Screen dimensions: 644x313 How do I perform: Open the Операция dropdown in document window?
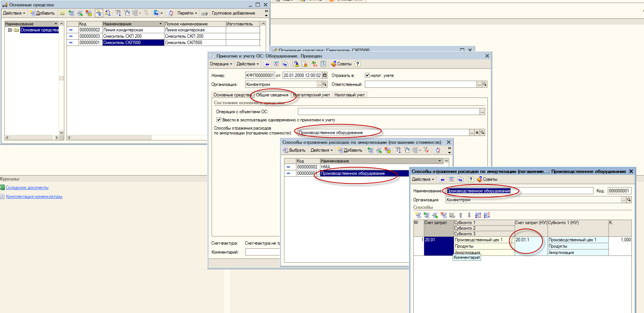tap(221, 64)
